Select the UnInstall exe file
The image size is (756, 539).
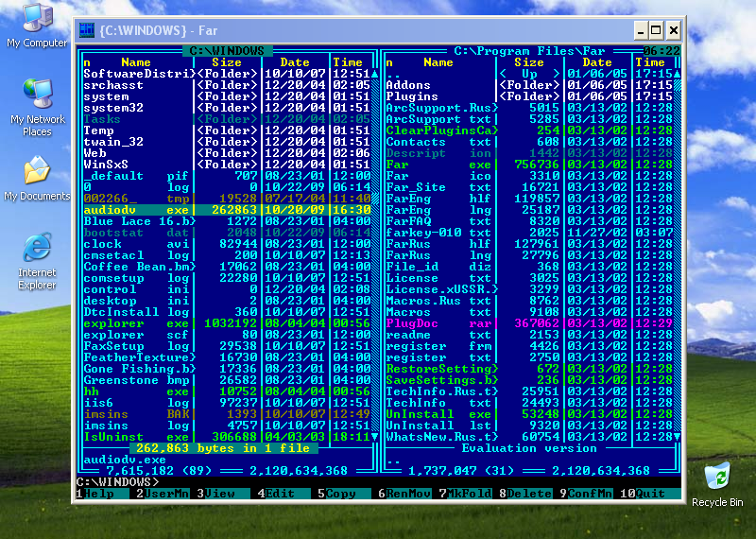[529, 414]
